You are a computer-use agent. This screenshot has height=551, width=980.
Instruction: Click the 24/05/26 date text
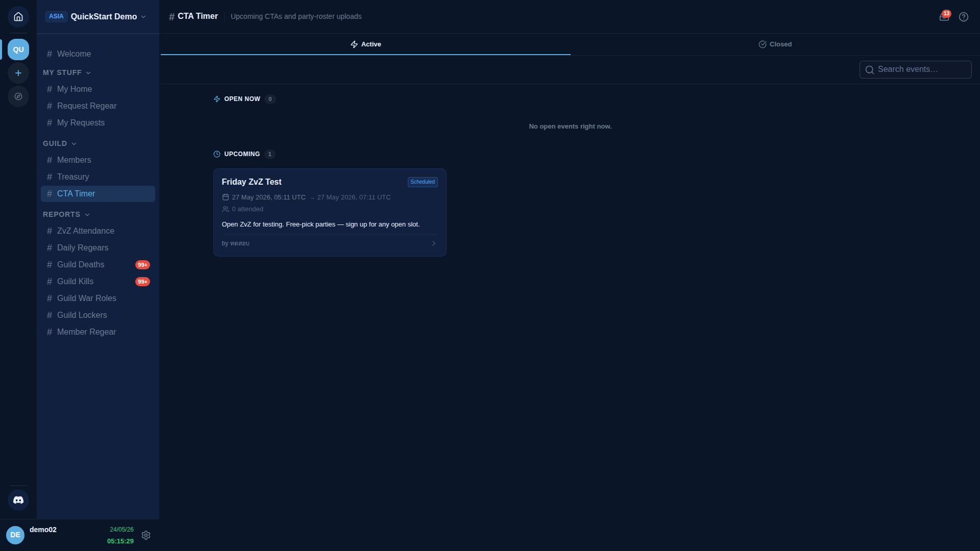click(x=121, y=530)
